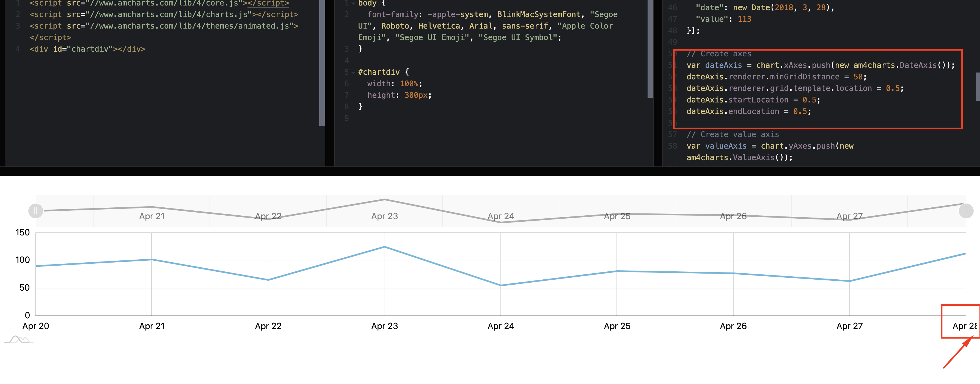This screenshot has width=980, height=384.
Task: Click the 150 label on the value axis
Action: tap(23, 232)
